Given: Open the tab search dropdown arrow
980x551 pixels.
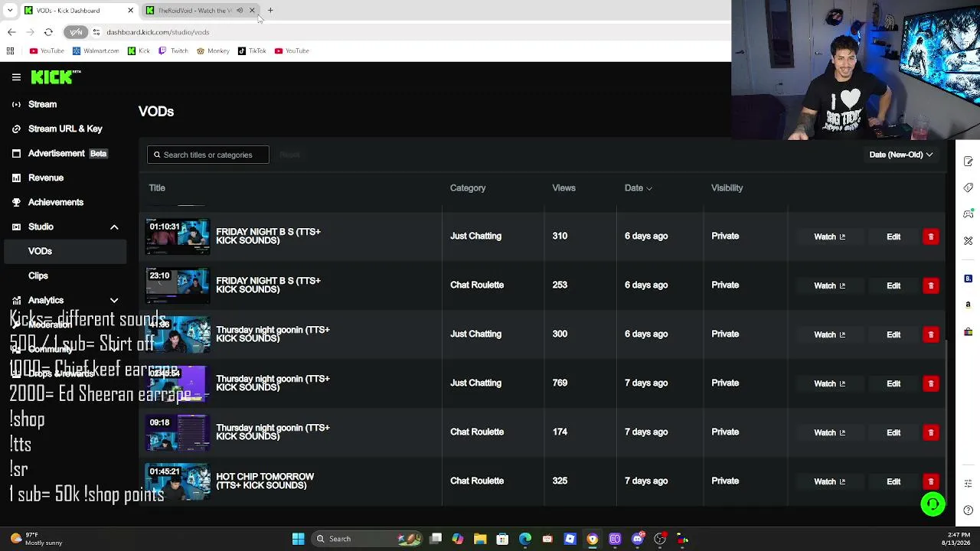Looking at the screenshot, I should (x=10, y=11).
